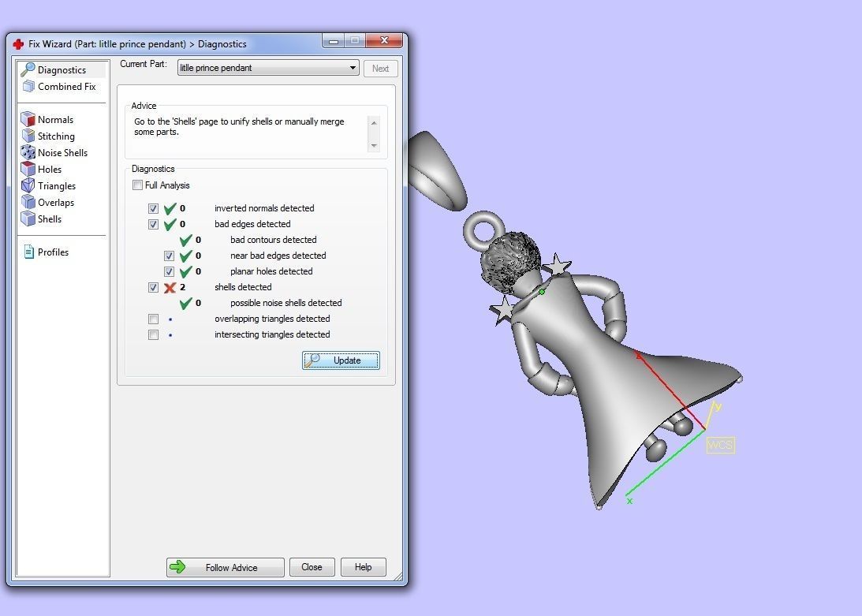The width and height of the screenshot is (862, 616).
Task: Click the Overlaps cube icon
Action: coord(28,202)
